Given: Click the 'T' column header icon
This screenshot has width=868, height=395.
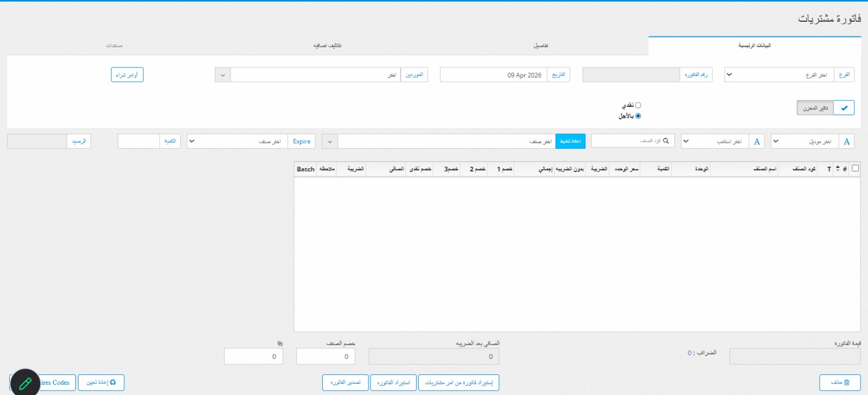Looking at the screenshot, I should pyautogui.click(x=829, y=169).
